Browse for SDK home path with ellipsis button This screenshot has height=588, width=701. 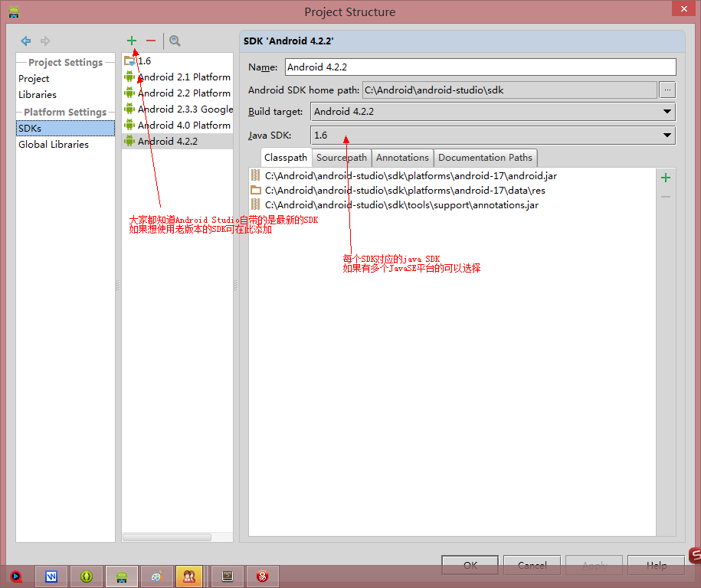[x=667, y=90]
